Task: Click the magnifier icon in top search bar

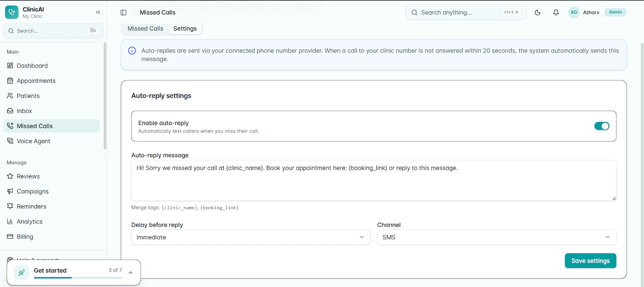Action: [414, 12]
